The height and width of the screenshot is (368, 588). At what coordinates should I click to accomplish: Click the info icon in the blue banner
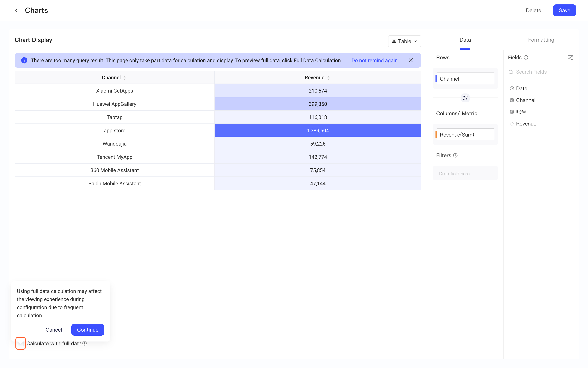[x=24, y=60]
